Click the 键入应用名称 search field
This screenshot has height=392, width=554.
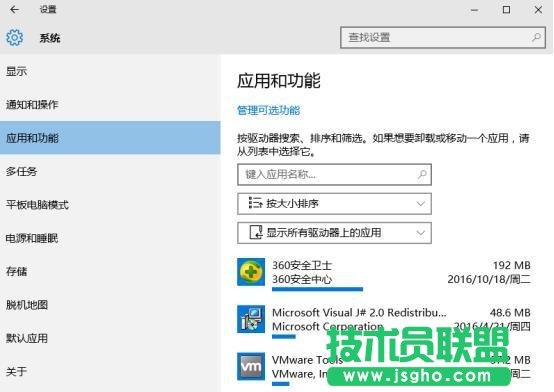click(334, 174)
